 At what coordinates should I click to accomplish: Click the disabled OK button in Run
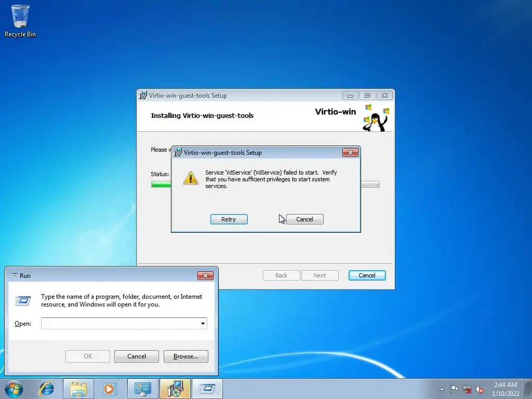click(88, 356)
